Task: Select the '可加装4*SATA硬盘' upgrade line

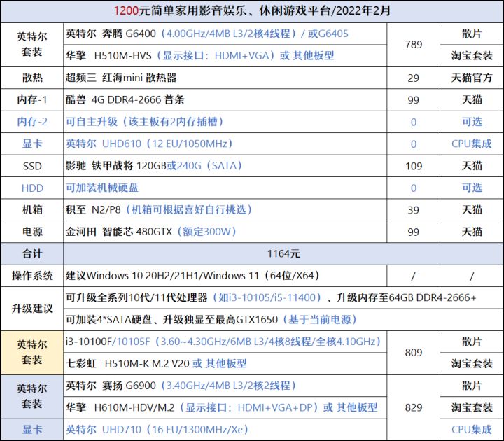Action: pyautogui.click(x=283, y=320)
